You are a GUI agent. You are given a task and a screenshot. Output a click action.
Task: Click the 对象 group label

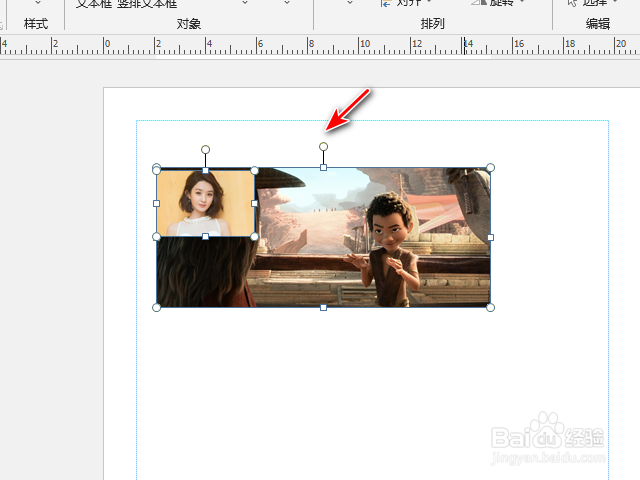tap(189, 24)
